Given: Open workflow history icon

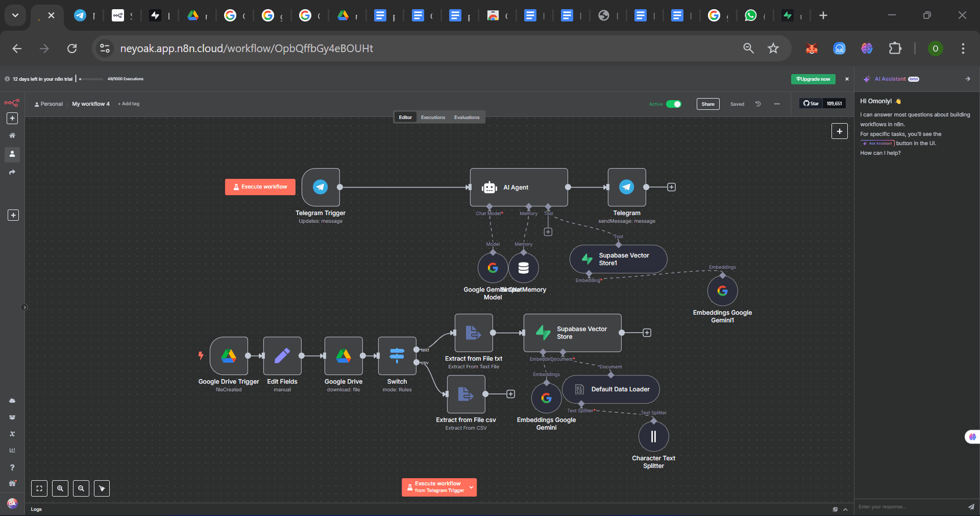Looking at the screenshot, I should coord(758,104).
